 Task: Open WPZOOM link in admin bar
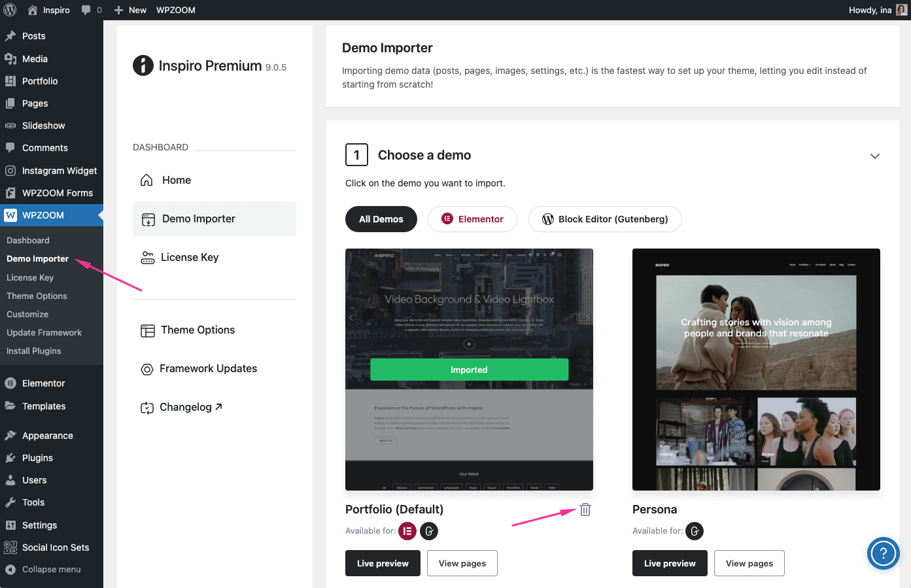click(176, 10)
